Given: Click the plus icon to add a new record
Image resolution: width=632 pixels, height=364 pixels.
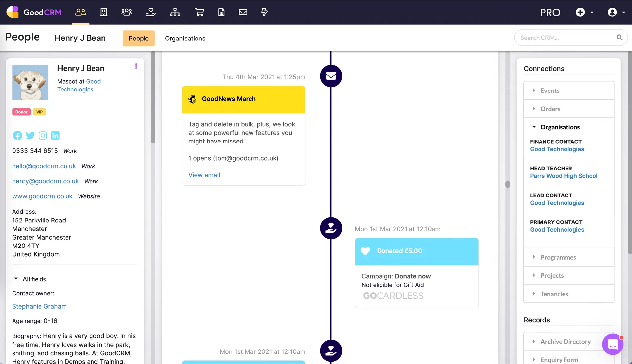Looking at the screenshot, I should 580,12.
